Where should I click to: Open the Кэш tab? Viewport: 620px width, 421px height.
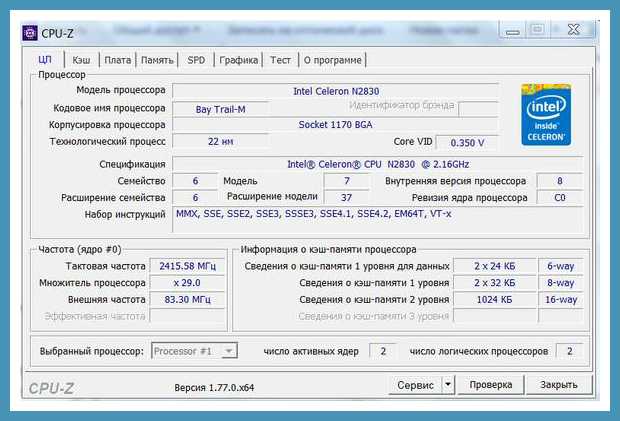click(81, 60)
